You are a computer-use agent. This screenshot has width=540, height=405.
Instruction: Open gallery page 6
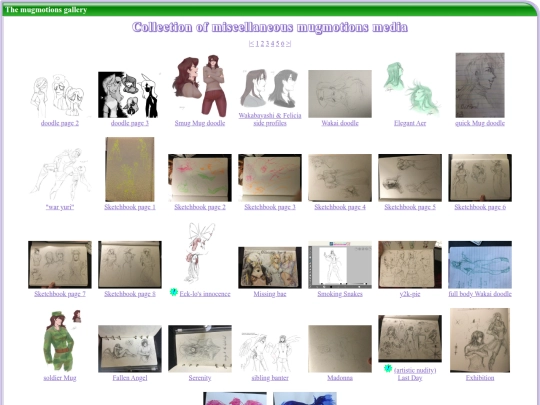(283, 43)
